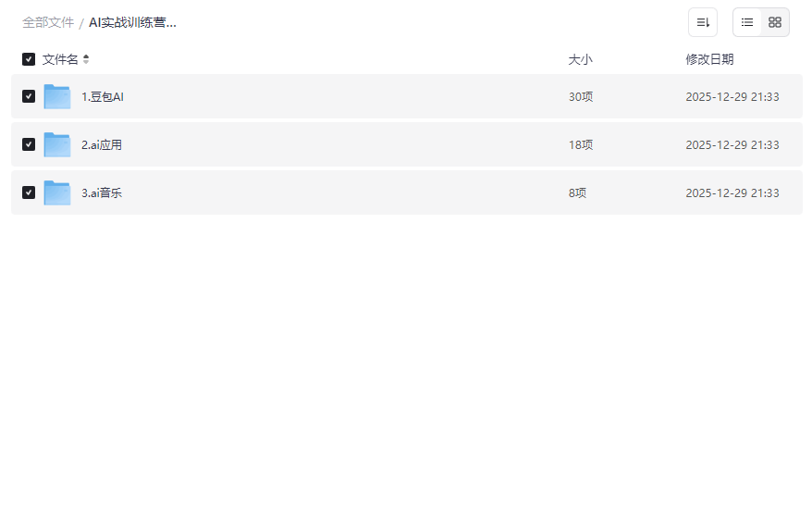Toggle the select-all checkbox beside 文件名
Image resolution: width=812 pixels, height=509 pixels.
pyautogui.click(x=29, y=59)
